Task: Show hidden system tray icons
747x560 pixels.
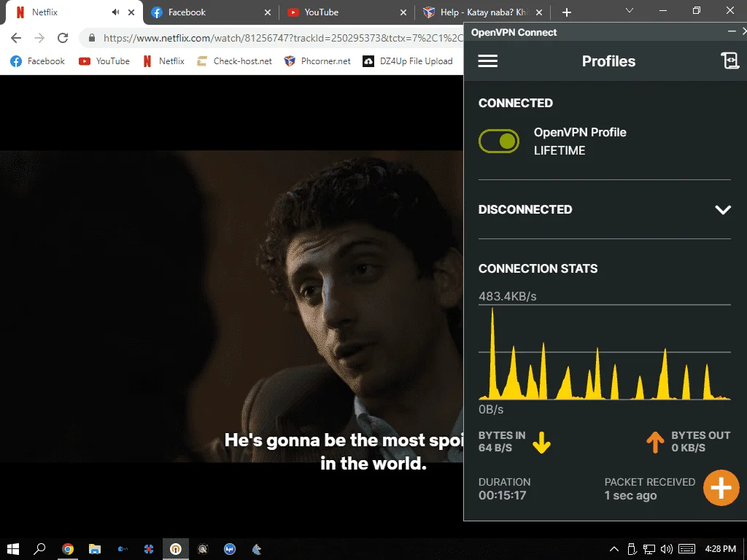Action: click(614, 549)
